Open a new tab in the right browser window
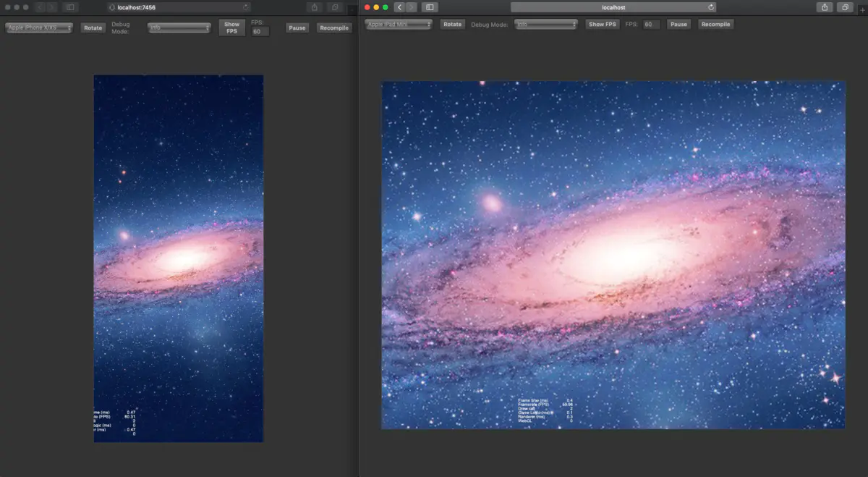This screenshot has height=477, width=868. click(862, 9)
